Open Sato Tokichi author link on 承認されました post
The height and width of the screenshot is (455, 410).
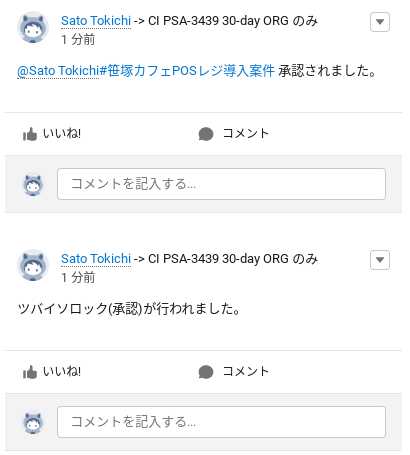coord(96,21)
